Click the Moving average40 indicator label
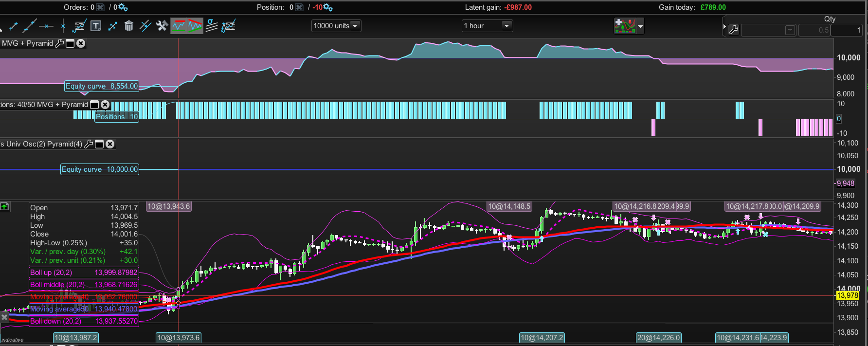Screen dimensions: 868x346 [84, 297]
